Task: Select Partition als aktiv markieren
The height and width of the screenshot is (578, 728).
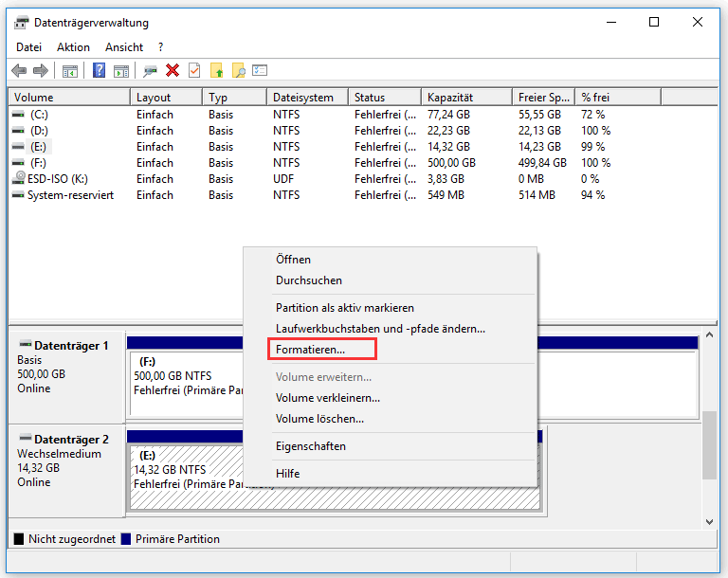Action: click(390, 308)
